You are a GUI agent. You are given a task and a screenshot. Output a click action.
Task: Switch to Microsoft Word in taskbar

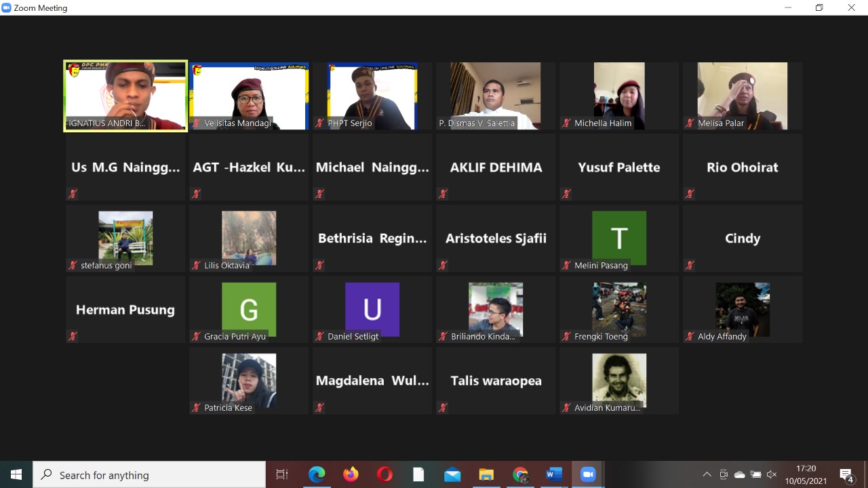(x=554, y=475)
